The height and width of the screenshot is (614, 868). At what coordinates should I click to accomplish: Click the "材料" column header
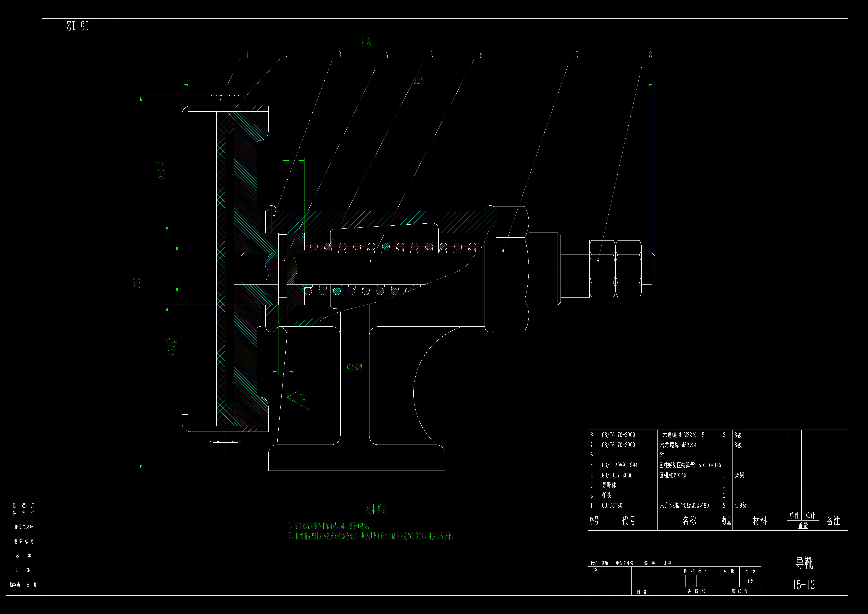(x=759, y=521)
